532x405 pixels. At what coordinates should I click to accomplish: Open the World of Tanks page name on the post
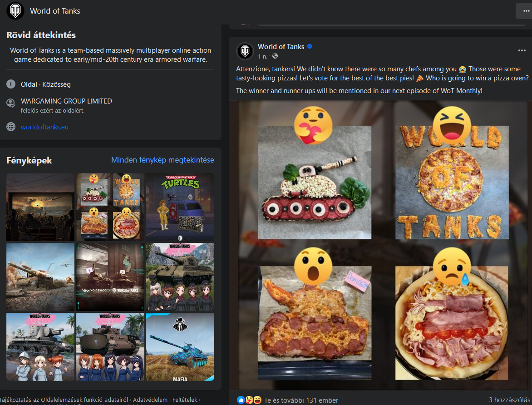(x=281, y=46)
